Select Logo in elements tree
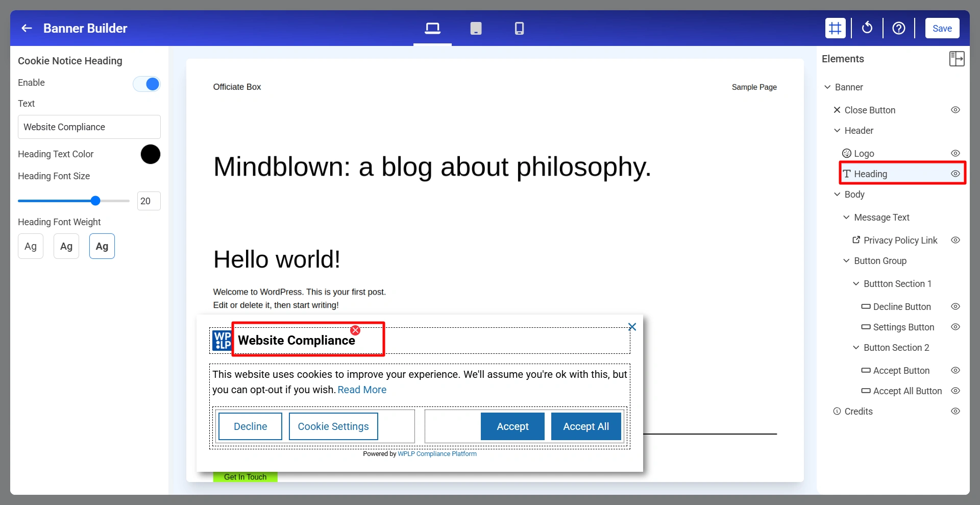980x505 pixels. coord(864,153)
